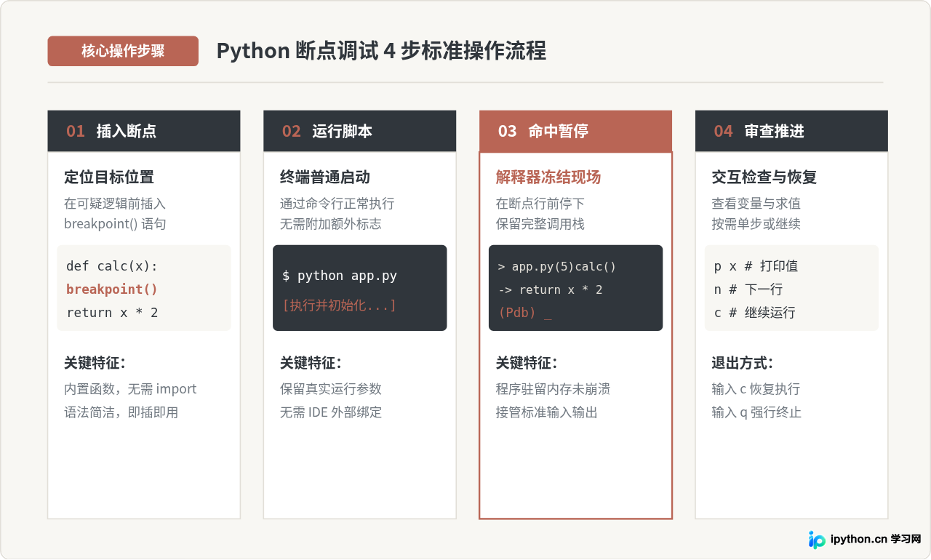
Task: Click the text 保留真实运行参数
Action: click(x=331, y=389)
